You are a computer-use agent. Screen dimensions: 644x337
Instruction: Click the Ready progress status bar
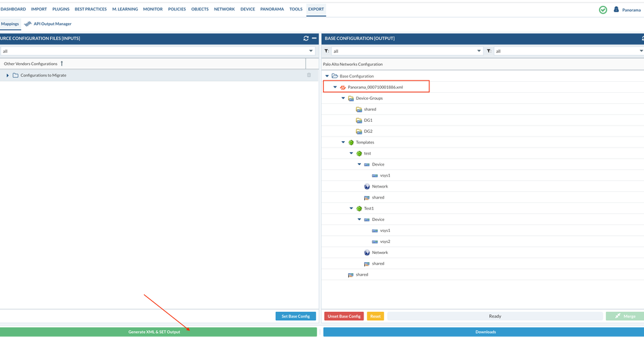tap(495, 316)
